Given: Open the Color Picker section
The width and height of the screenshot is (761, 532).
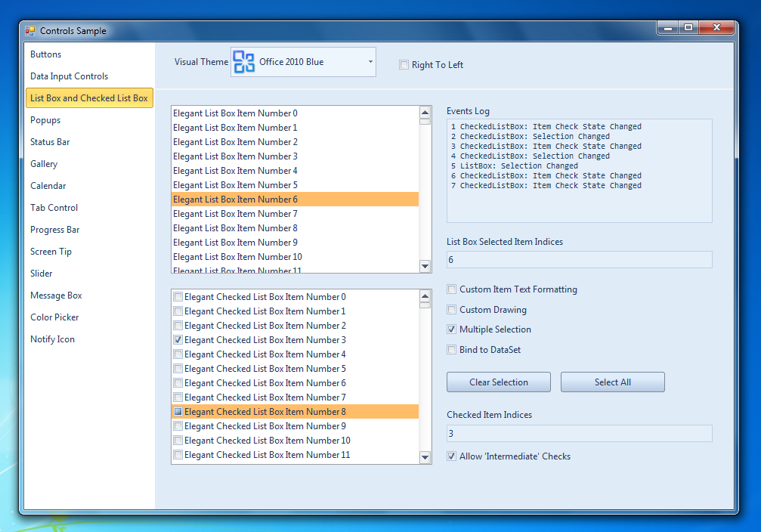Looking at the screenshot, I should tap(54, 317).
